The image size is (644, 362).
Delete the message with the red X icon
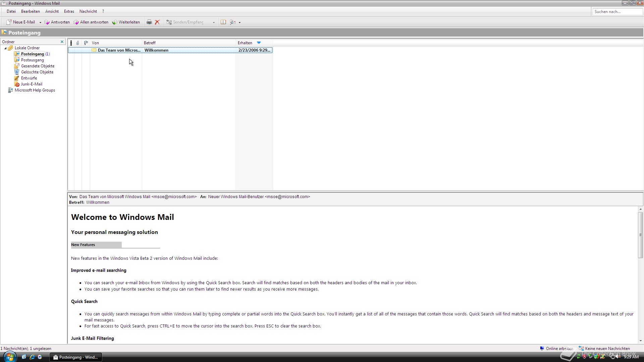tap(157, 22)
